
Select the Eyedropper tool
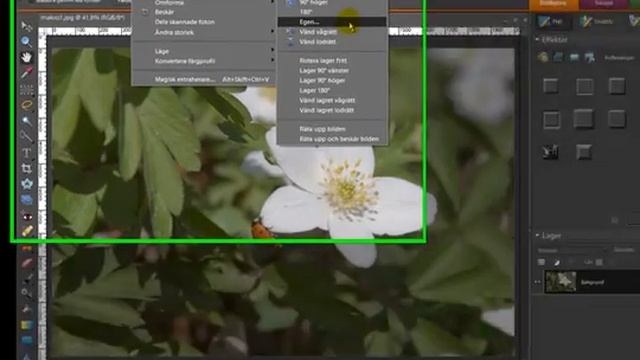pyautogui.click(x=27, y=73)
